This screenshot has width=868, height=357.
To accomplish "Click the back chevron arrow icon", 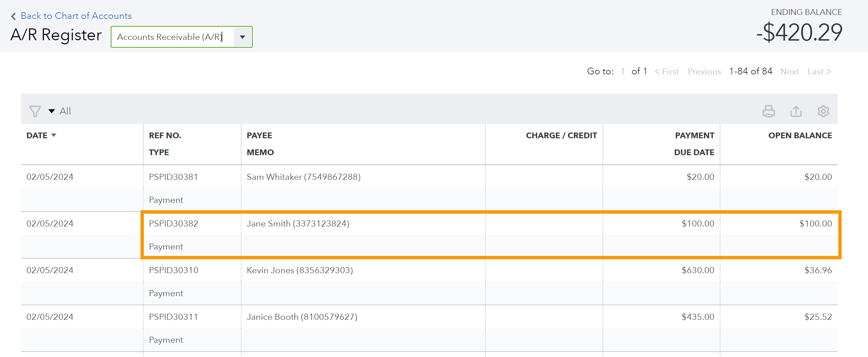I will (14, 16).
